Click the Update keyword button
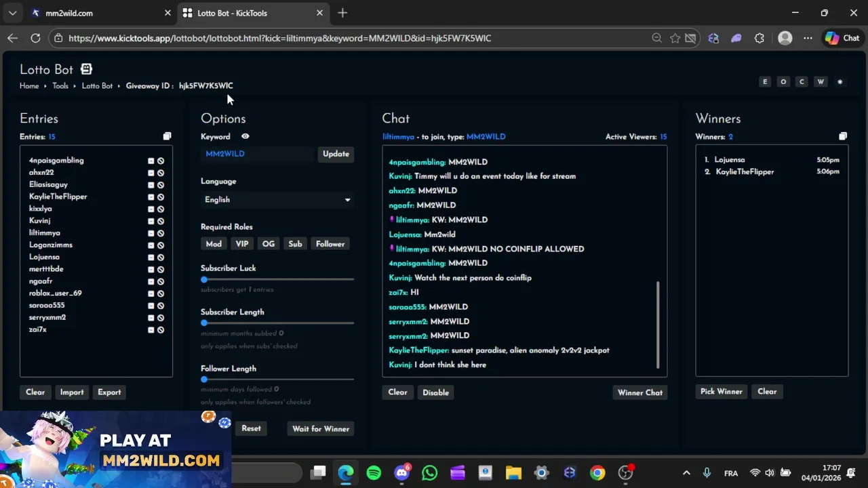The height and width of the screenshot is (488, 868). point(336,154)
